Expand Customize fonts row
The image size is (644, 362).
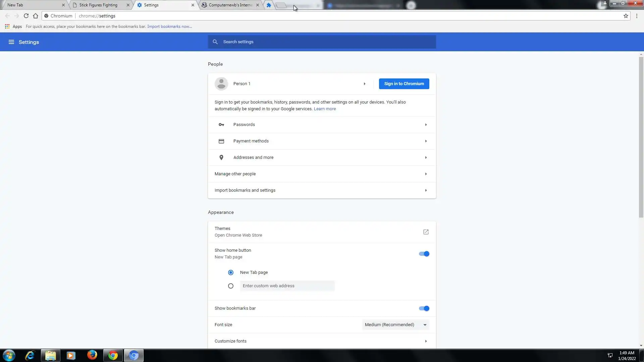pos(321,341)
